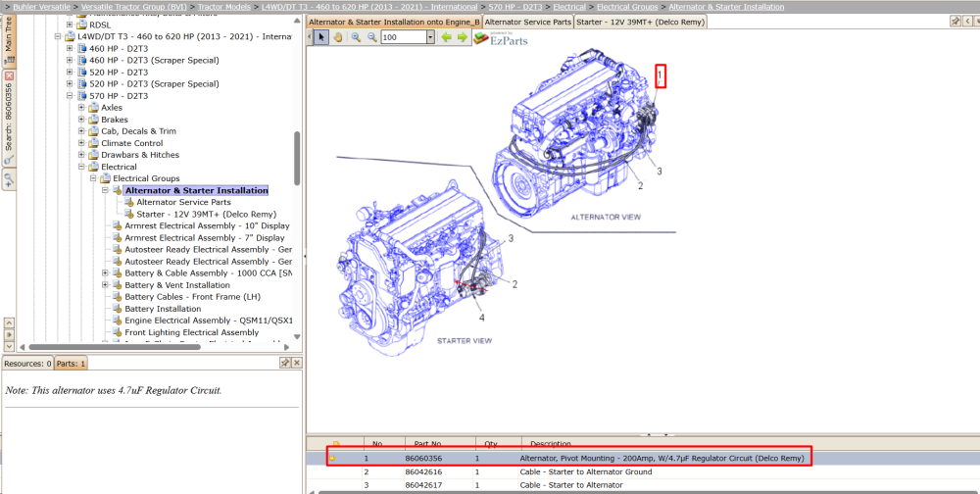Select Alternator Service Parts tree item
The image size is (980, 494).
(x=184, y=202)
